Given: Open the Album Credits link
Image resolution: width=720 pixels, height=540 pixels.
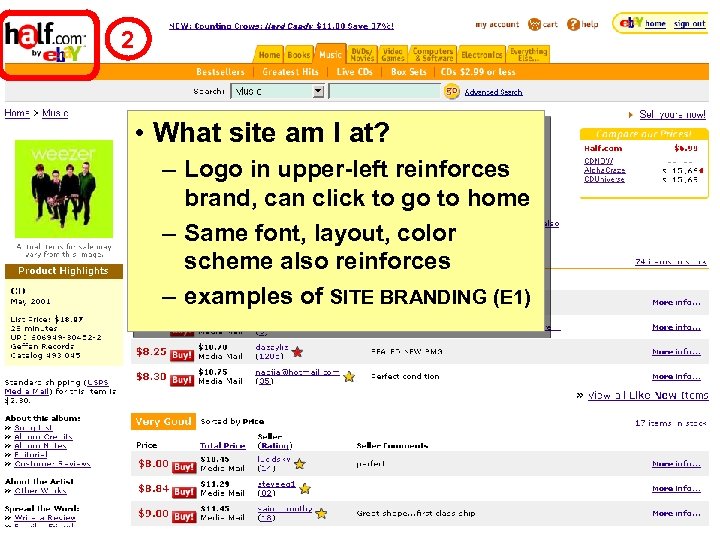Looking at the screenshot, I should (43, 437).
